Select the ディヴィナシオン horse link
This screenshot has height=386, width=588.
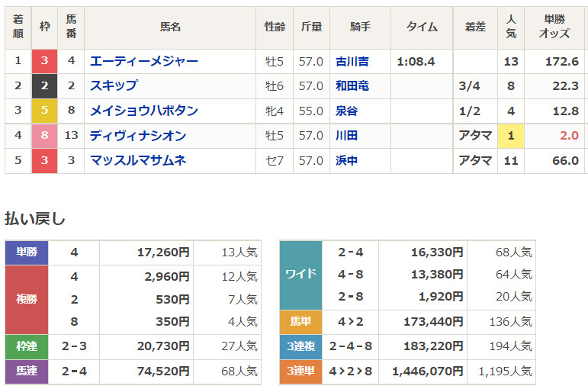point(138,137)
